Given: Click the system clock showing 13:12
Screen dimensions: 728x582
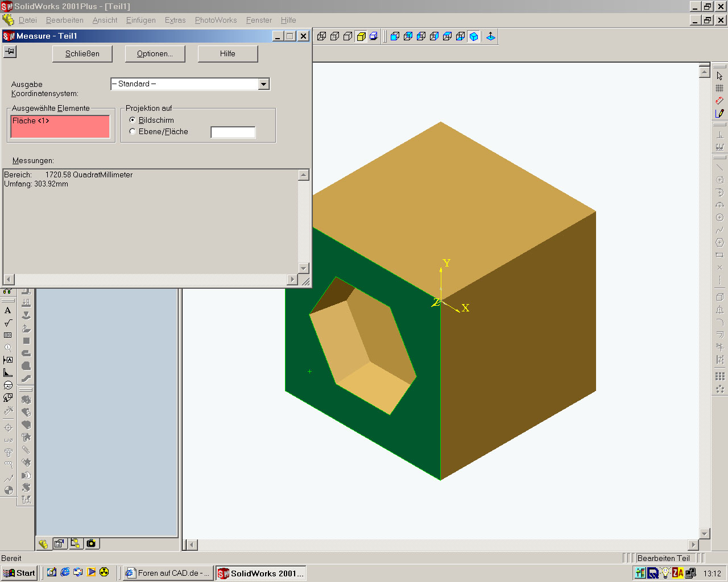Looking at the screenshot, I should point(712,573).
